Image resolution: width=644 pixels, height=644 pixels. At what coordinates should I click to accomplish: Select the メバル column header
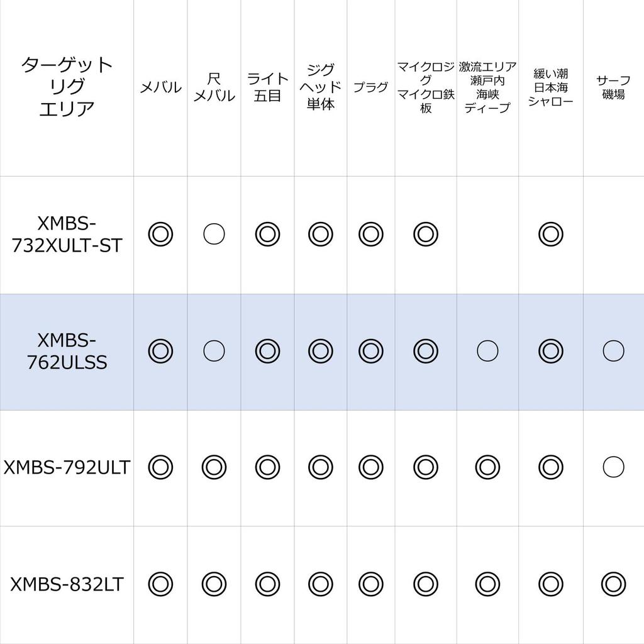(x=160, y=87)
